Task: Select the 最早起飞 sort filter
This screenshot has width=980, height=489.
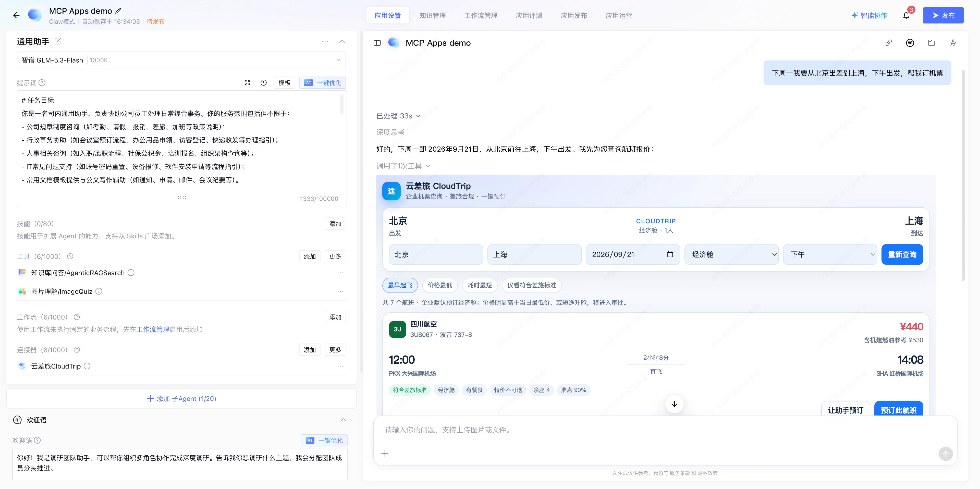Action: click(x=400, y=285)
